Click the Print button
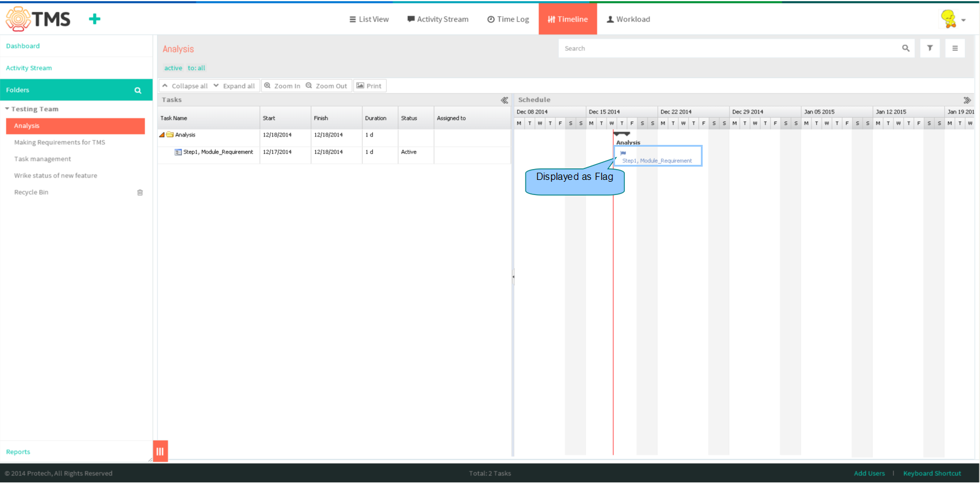 369,86
